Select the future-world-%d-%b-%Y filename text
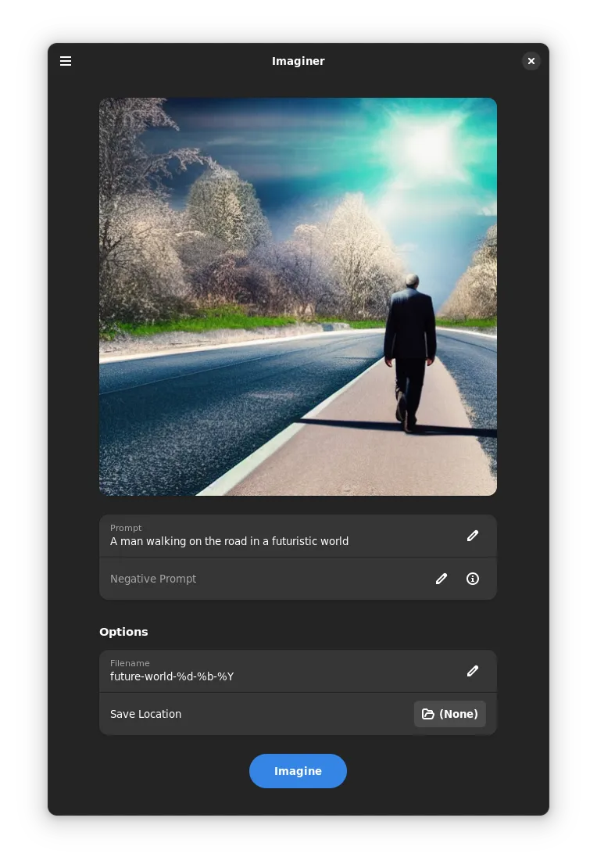Image resolution: width=597 pixels, height=868 pixels. (x=172, y=676)
